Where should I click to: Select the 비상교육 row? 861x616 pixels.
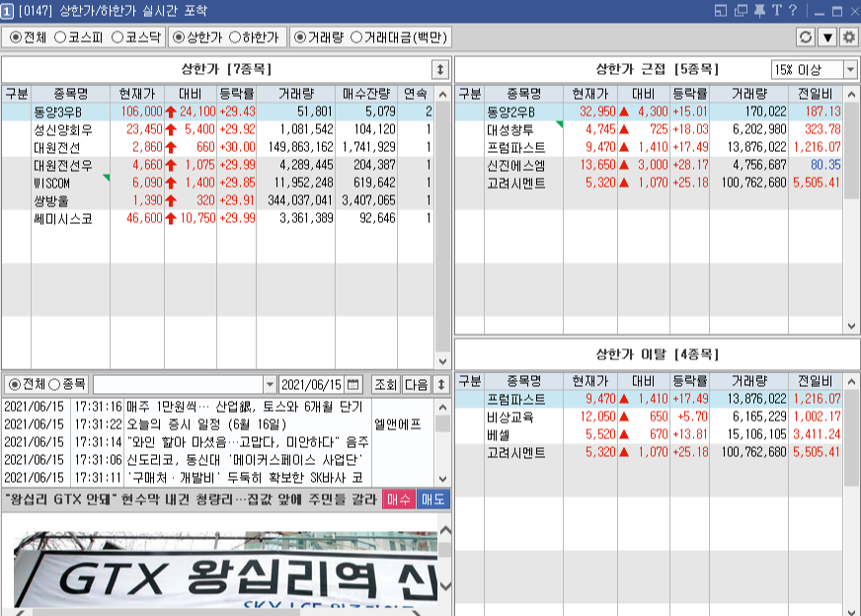click(649, 417)
